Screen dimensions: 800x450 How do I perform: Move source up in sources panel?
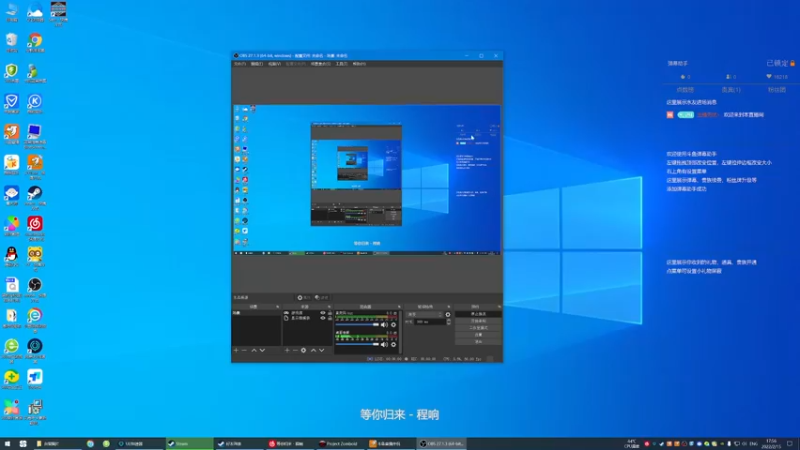313,351
